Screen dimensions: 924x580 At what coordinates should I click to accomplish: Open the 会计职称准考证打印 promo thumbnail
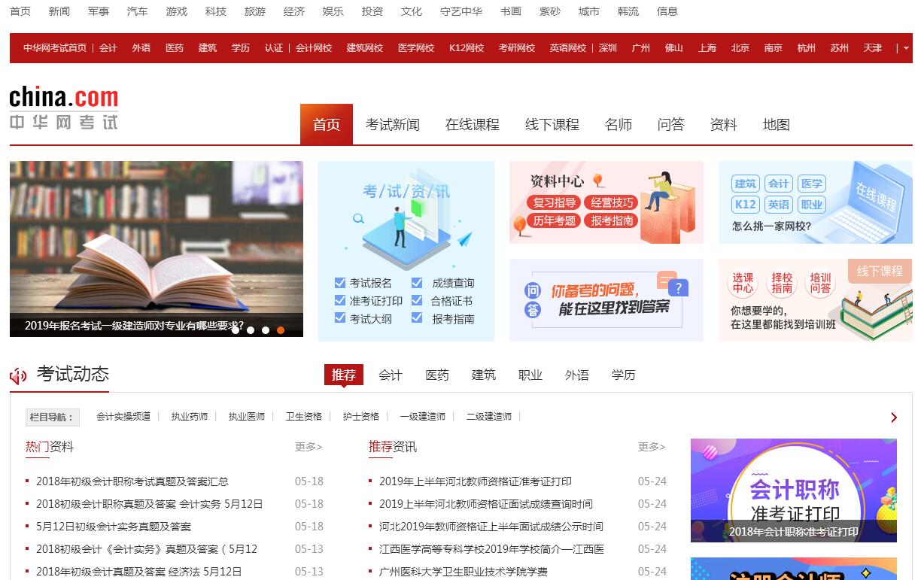tap(793, 490)
